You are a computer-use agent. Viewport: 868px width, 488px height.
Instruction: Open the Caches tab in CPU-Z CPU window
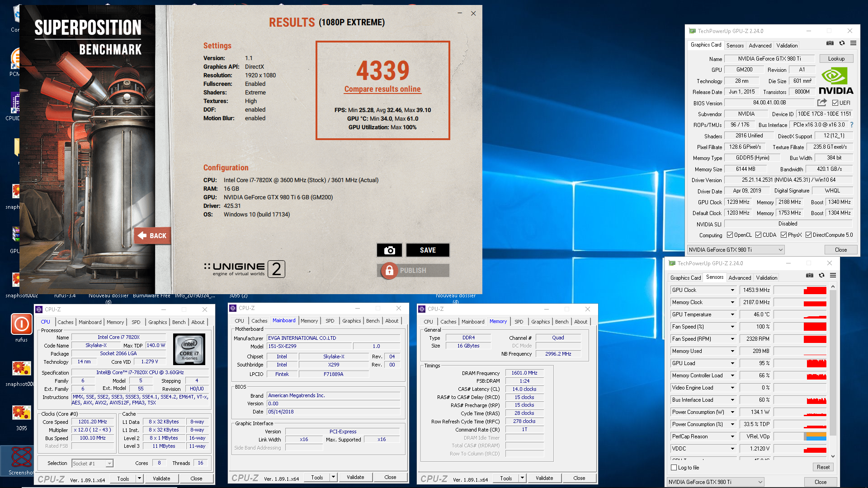pyautogui.click(x=65, y=322)
